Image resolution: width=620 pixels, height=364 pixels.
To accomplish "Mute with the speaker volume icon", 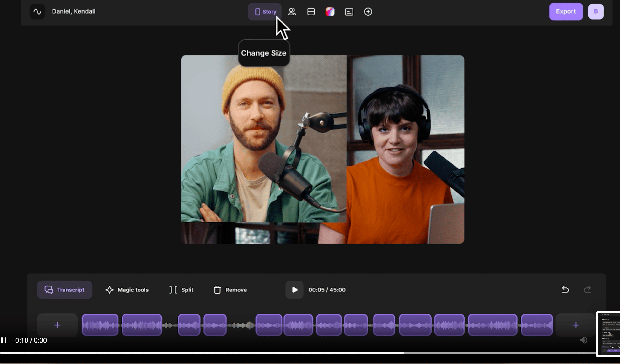I will click(583, 340).
